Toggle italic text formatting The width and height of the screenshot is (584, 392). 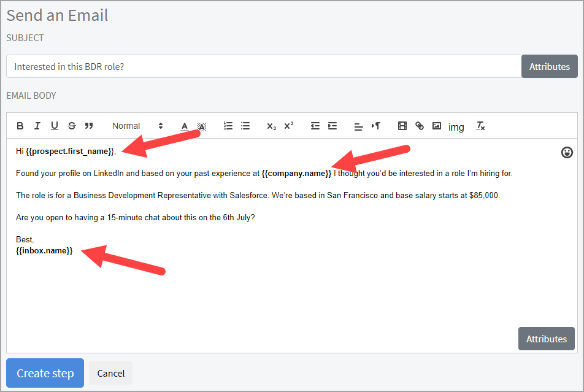[x=37, y=126]
